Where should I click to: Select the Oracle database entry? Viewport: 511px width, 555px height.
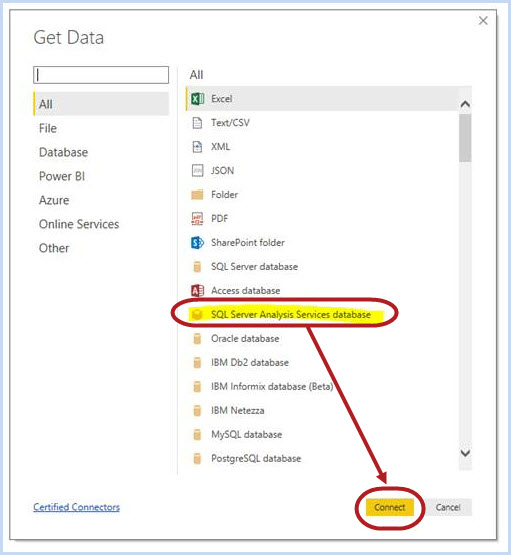click(322, 339)
